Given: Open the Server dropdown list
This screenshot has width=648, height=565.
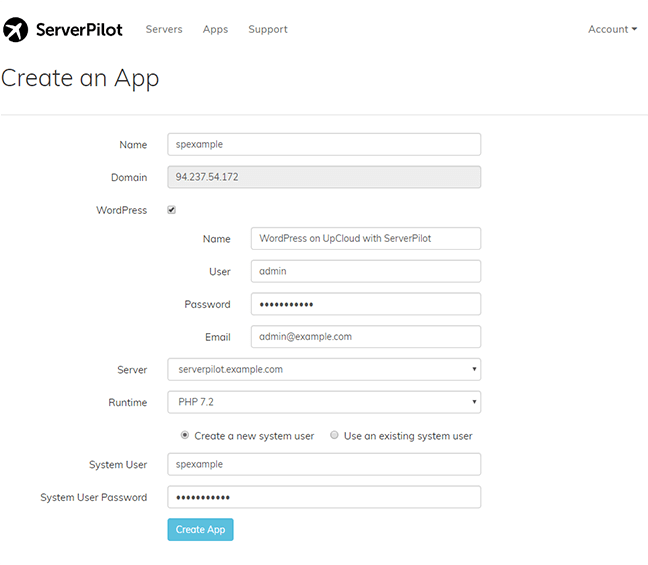Looking at the screenshot, I should pos(324,369).
